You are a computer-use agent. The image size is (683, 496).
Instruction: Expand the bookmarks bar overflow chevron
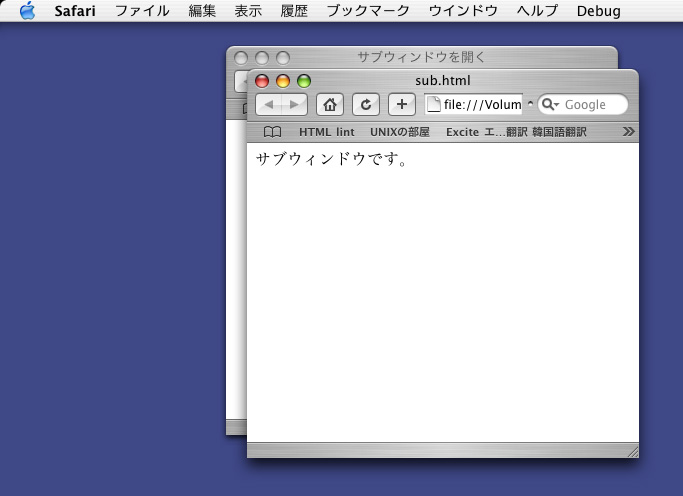coord(628,132)
